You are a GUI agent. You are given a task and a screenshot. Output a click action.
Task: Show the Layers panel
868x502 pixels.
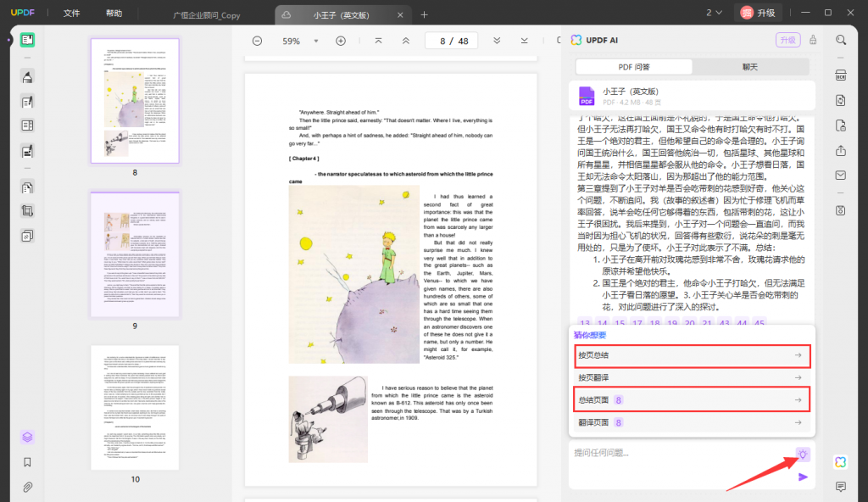tap(27, 438)
